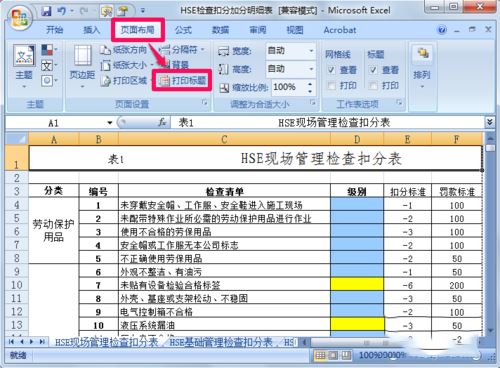Customize Quick Access Toolbar dropdown
The width and height of the screenshot is (500, 368).
[143, 11]
